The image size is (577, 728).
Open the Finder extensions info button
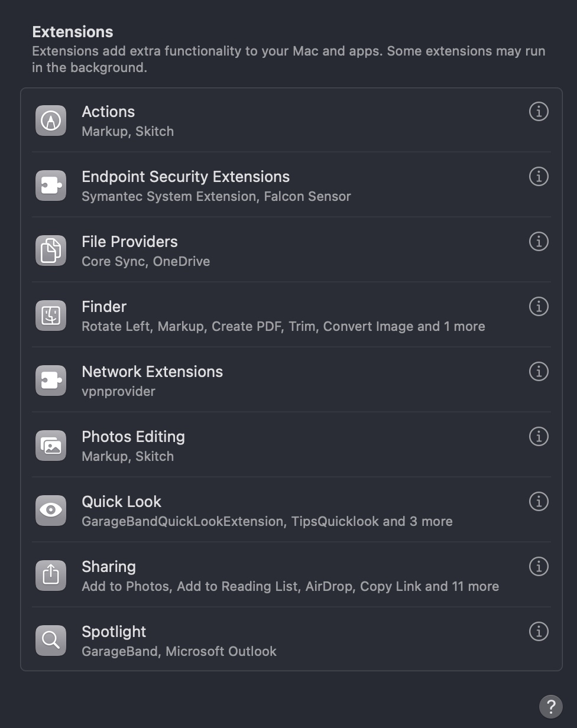pos(539,306)
